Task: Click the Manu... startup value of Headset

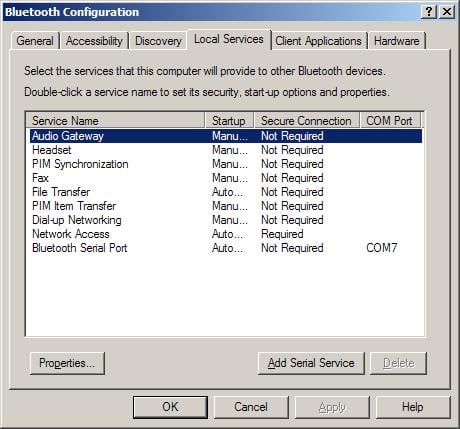Action: point(230,150)
